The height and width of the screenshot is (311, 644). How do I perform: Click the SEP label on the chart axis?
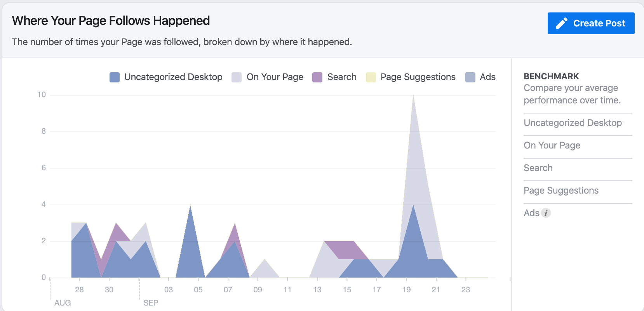click(151, 302)
